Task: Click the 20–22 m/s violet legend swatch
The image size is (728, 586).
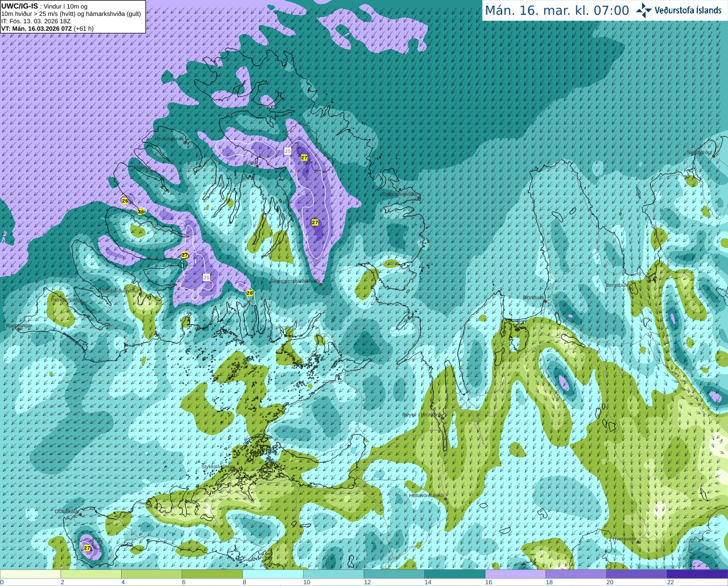Action: click(636, 573)
